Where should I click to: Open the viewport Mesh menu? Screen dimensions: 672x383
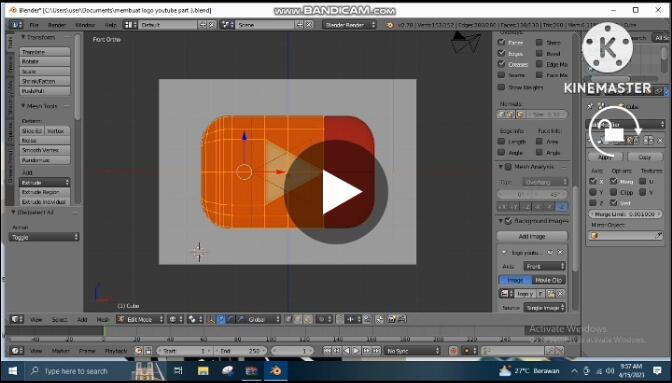pos(102,320)
